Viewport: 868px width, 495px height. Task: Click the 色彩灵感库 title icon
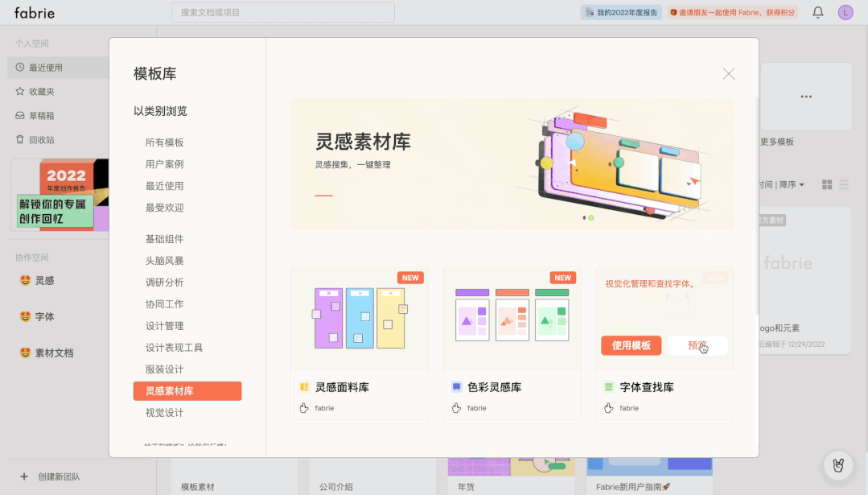click(456, 387)
